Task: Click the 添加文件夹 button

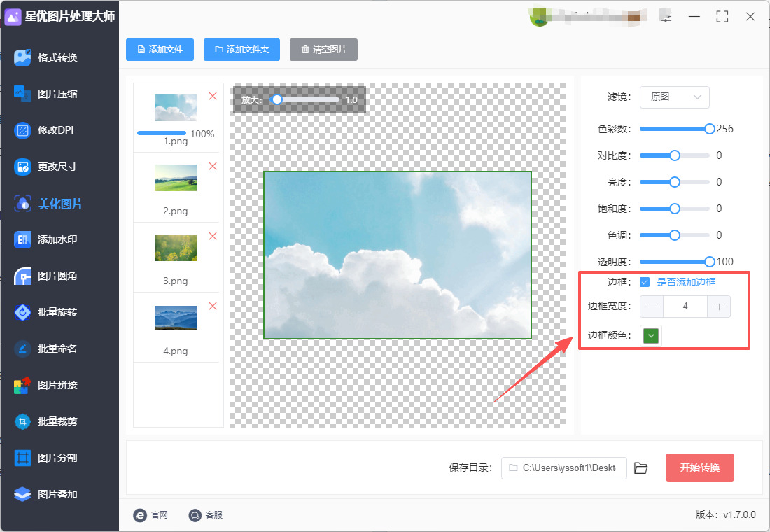Action: coord(241,50)
